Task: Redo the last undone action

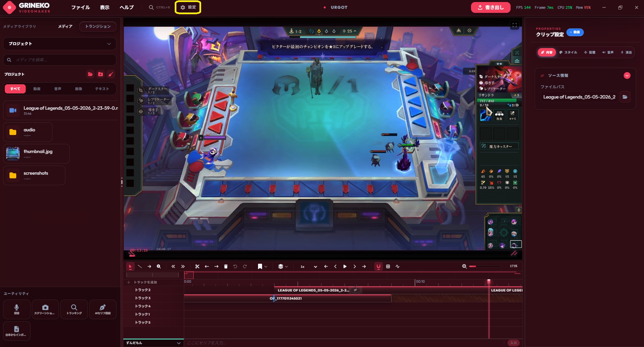Action: [x=245, y=267]
